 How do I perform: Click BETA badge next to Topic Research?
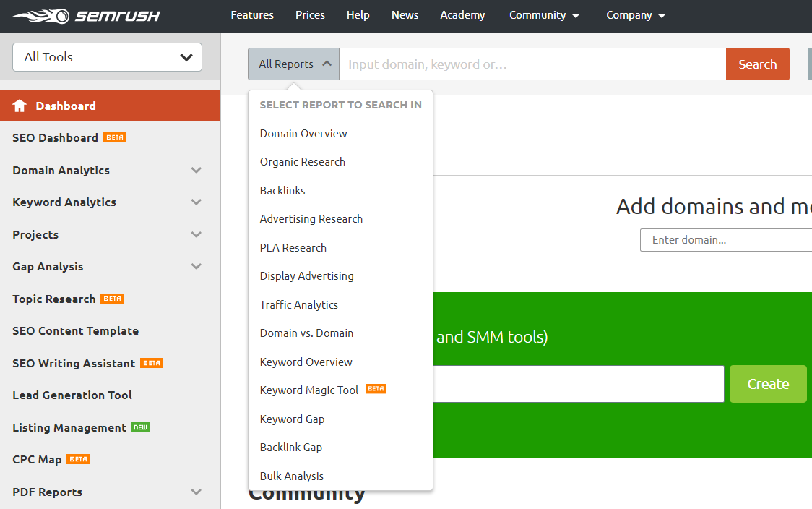pos(113,299)
